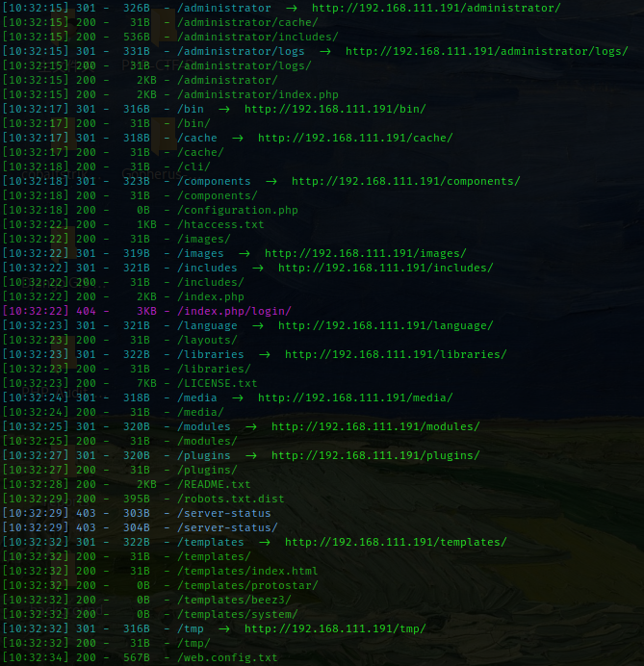Screen dimensions: 644x666
Task: Click the [10:32:34] line's 200 status code
Action: 86,658
